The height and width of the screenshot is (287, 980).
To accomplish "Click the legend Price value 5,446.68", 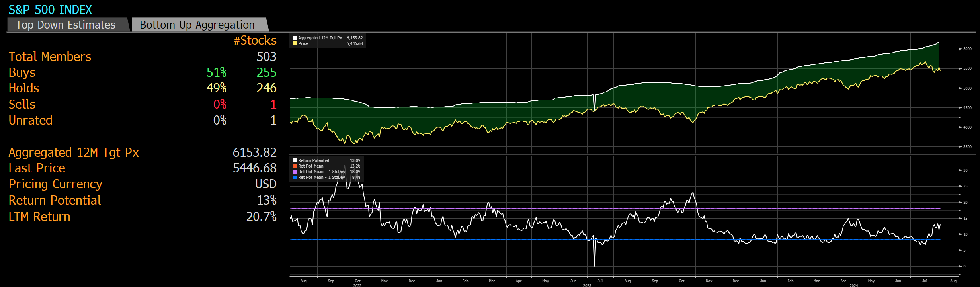I will coord(355,44).
